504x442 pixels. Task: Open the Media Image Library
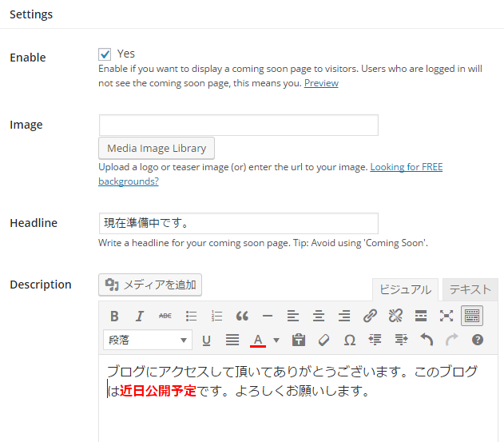157,149
